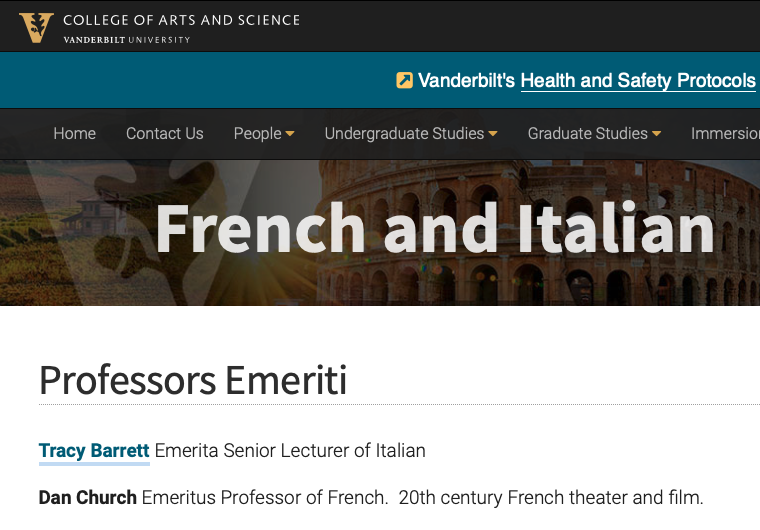Viewport: 760px width, 530px height.
Task: Expand the Undergraduate Studies dropdown arrow
Action: [493, 134]
